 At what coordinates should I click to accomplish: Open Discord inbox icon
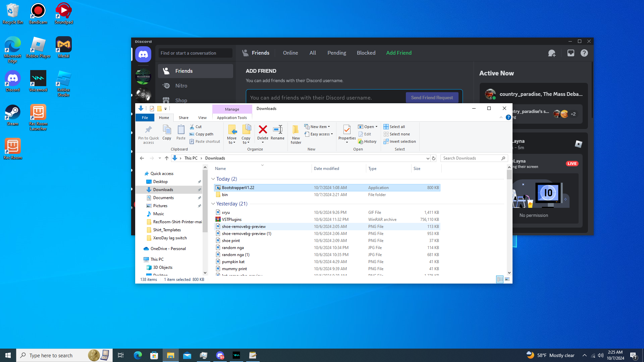(571, 53)
